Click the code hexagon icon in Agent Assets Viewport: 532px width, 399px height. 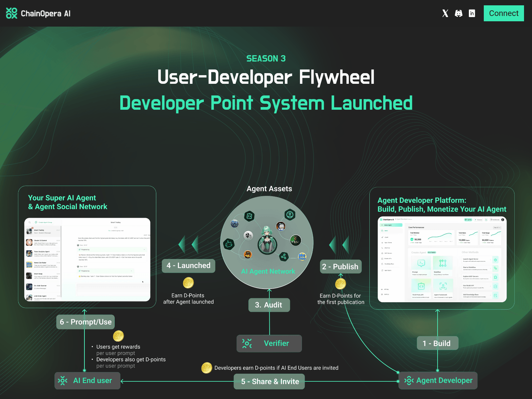pyautogui.click(x=249, y=216)
